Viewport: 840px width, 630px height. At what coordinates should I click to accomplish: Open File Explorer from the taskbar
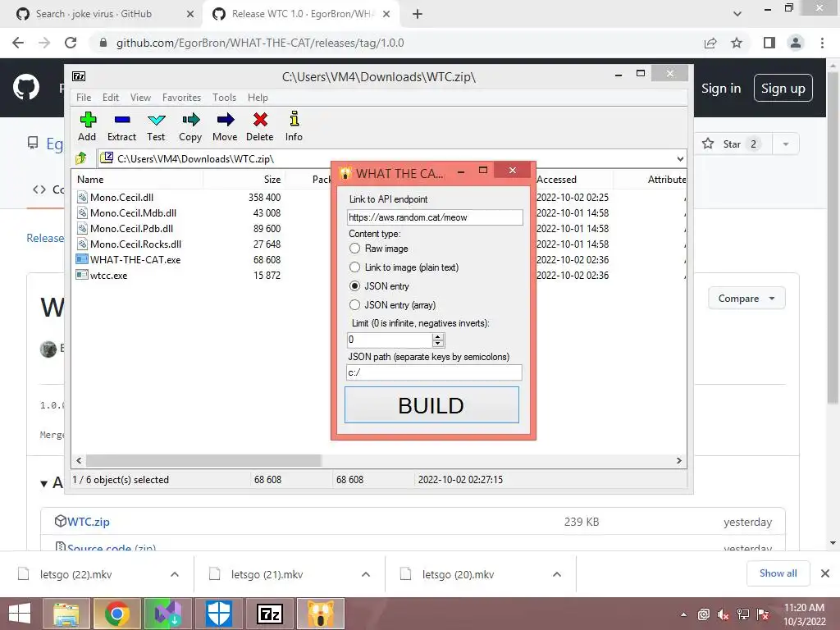[x=66, y=614]
